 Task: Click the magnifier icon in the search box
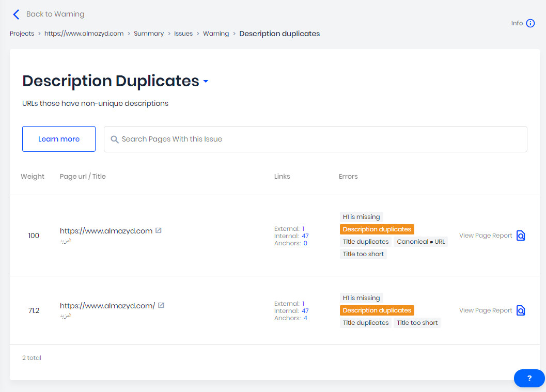tap(115, 139)
